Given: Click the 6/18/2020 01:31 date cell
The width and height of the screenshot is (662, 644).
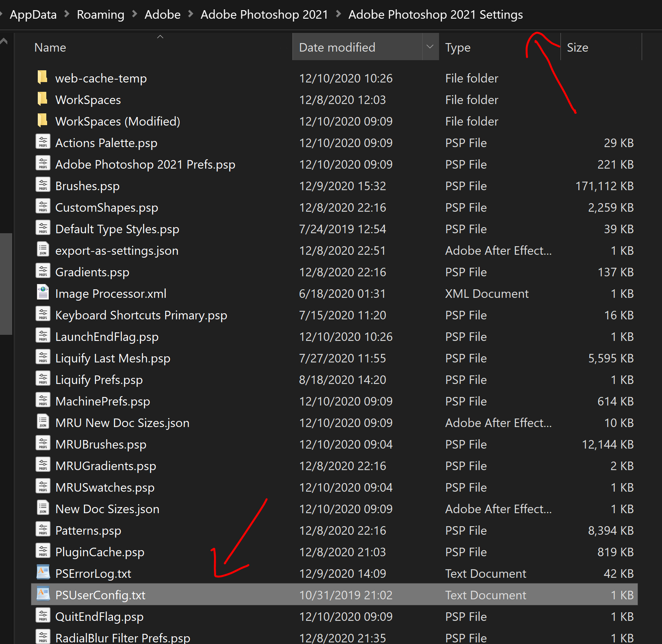Looking at the screenshot, I should click(x=342, y=293).
